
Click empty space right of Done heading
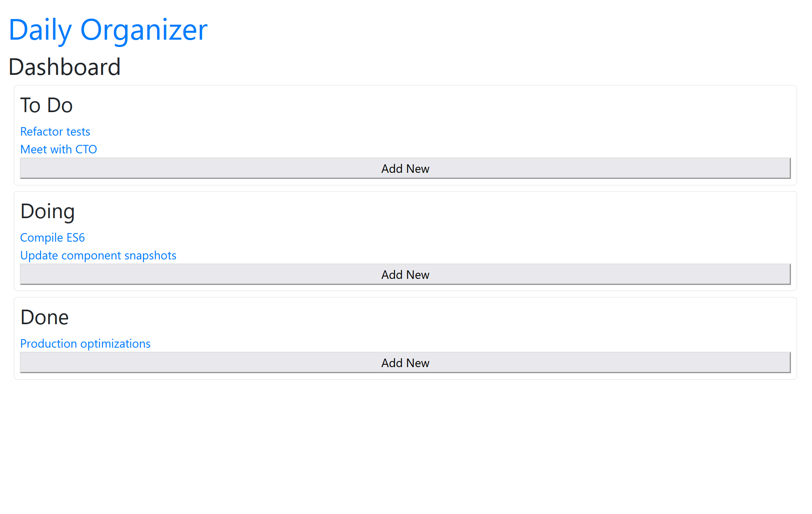coord(405,318)
